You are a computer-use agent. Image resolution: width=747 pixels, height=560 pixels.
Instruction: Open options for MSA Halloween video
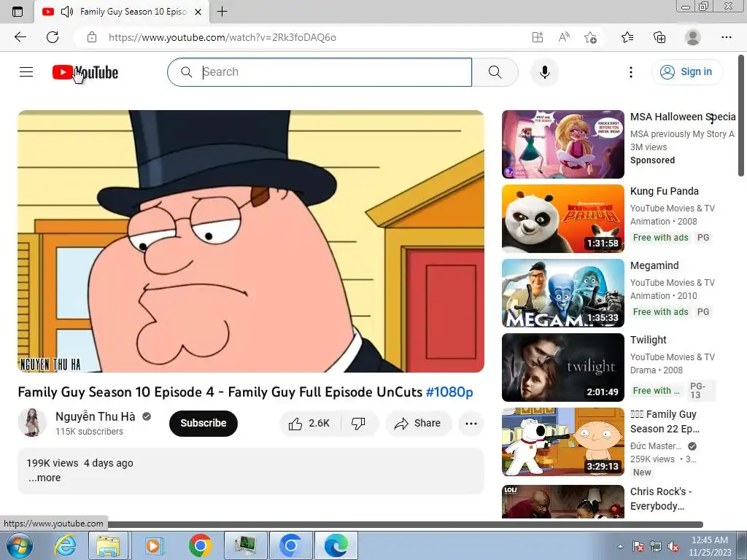click(712, 119)
